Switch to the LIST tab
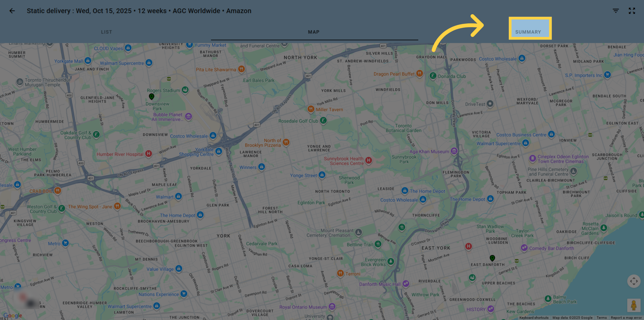 pos(107,32)
